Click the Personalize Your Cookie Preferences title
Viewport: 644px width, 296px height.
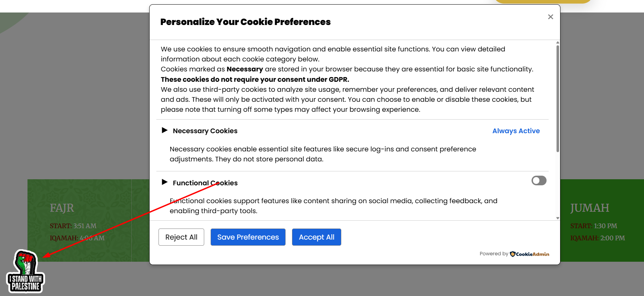[x=245, y=22]
